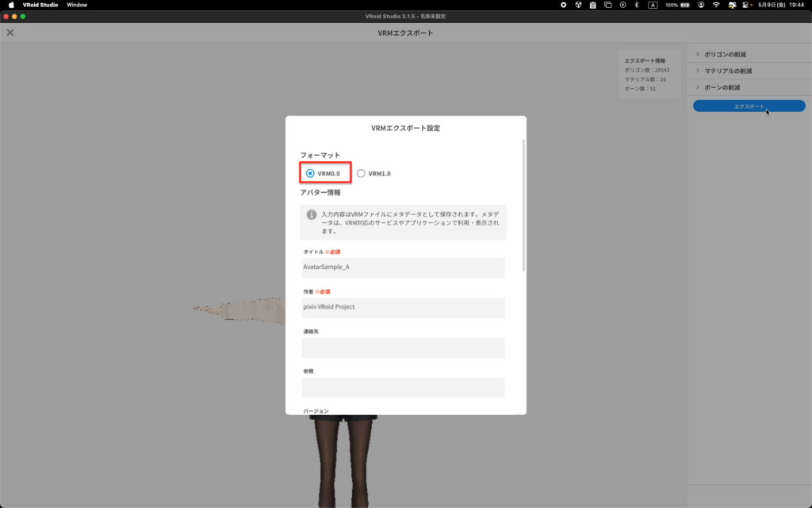Viewport: 812px width, 508px height.
Task: Click the タイトル field containing AvatarSample_A
Action: [403, 267]
